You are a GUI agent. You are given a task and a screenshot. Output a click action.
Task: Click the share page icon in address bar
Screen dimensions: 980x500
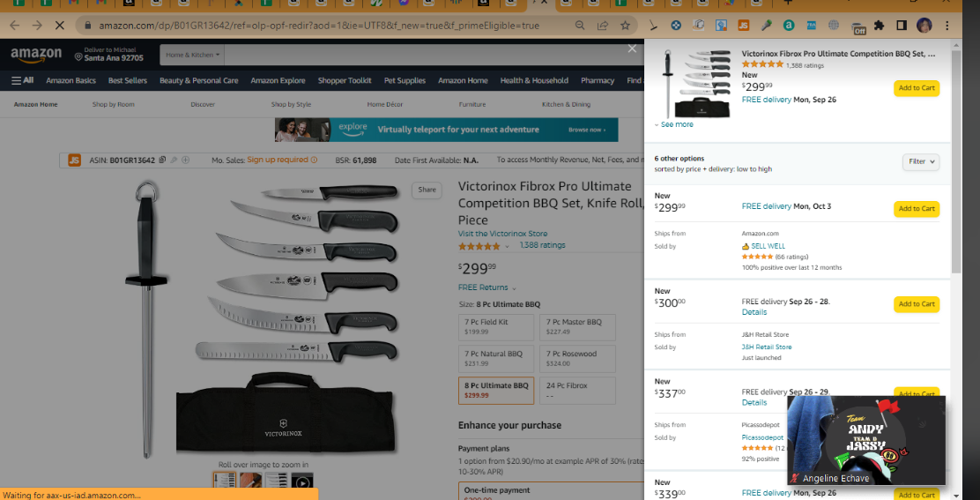tap(603, 26)
